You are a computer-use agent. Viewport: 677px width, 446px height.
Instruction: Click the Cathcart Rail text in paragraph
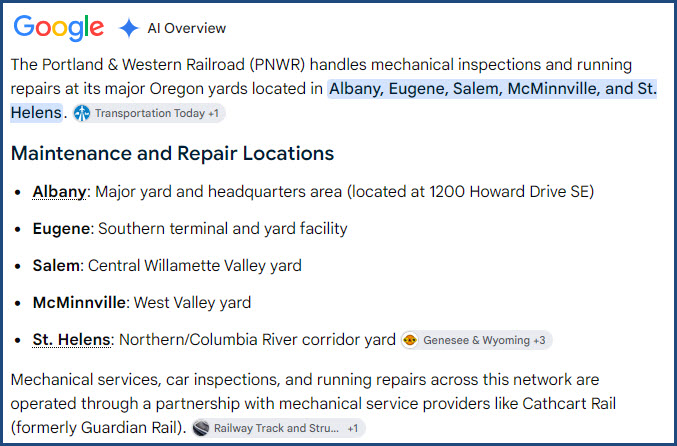[x=569, y=403]
